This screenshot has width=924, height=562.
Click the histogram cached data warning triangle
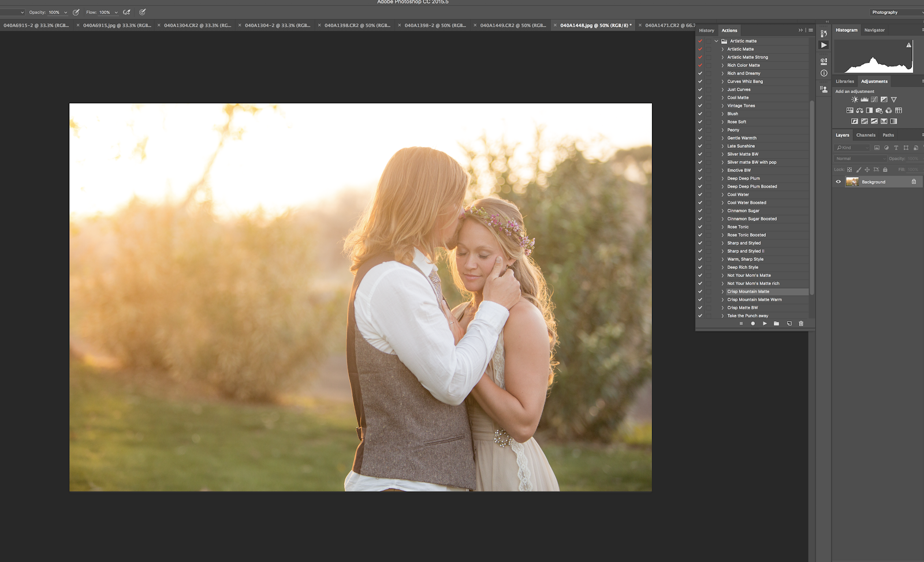click(x=908, y=44)
